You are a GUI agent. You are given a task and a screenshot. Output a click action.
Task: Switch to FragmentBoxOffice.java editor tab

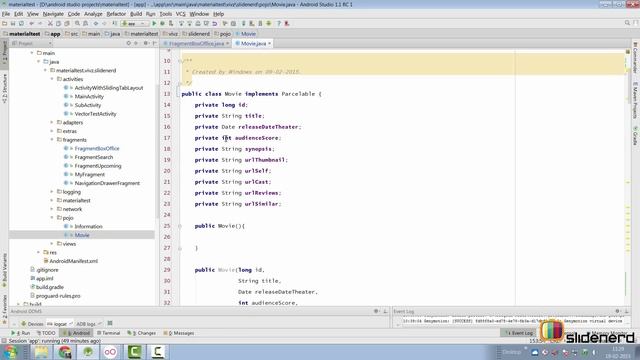(x=196, y=43)
